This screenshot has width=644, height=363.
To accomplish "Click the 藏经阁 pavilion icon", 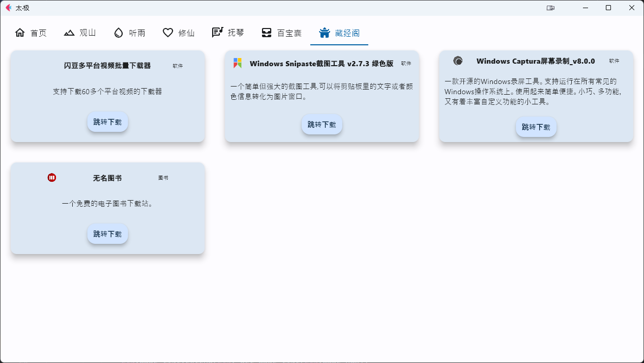I will [x=325, y=32].
